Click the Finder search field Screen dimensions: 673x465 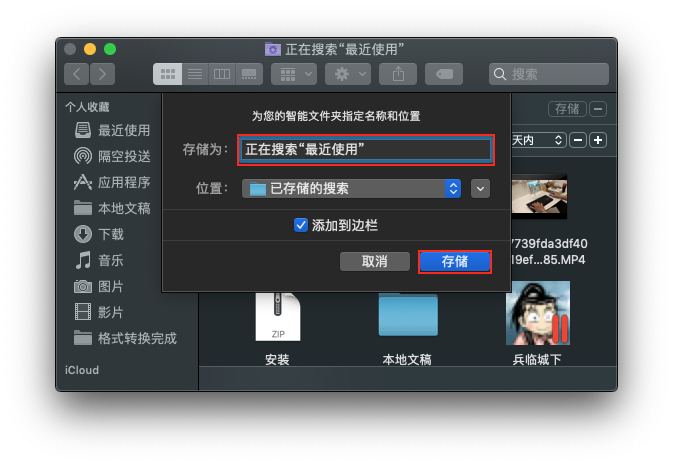click(550, 74)
